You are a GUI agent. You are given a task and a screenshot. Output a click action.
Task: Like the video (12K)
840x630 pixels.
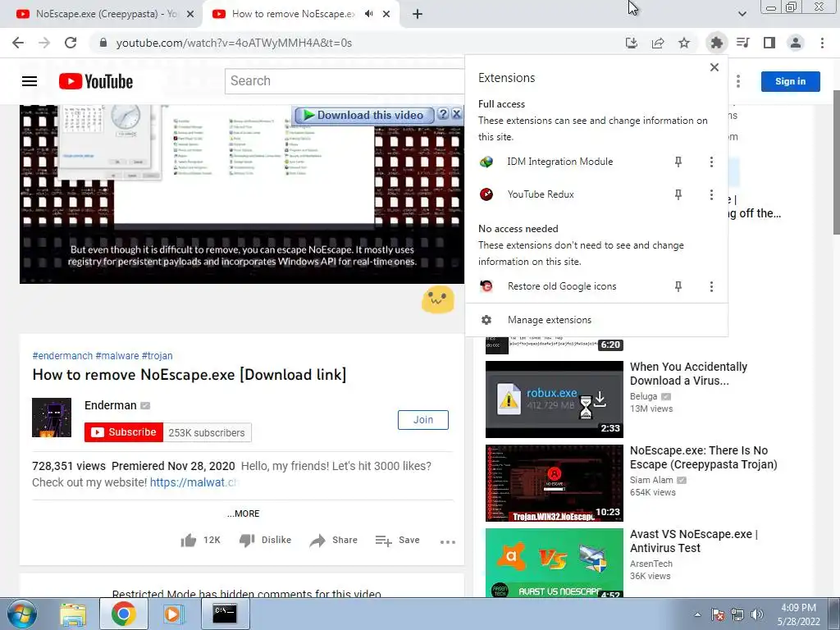[x=200, y=540]
